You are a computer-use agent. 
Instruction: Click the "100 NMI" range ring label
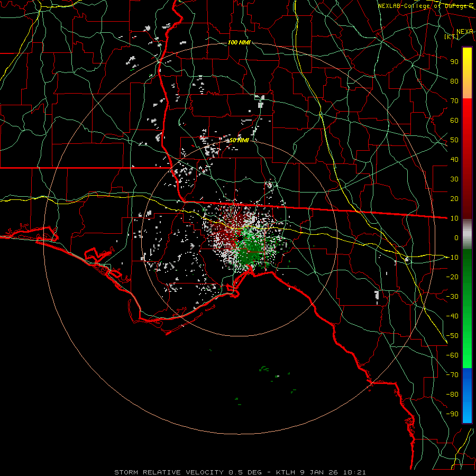[239, 42]
